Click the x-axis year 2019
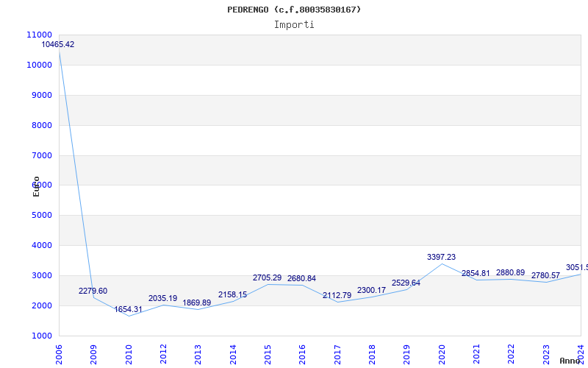This screenshot has height=368, width=588. (x=407, y=355)
